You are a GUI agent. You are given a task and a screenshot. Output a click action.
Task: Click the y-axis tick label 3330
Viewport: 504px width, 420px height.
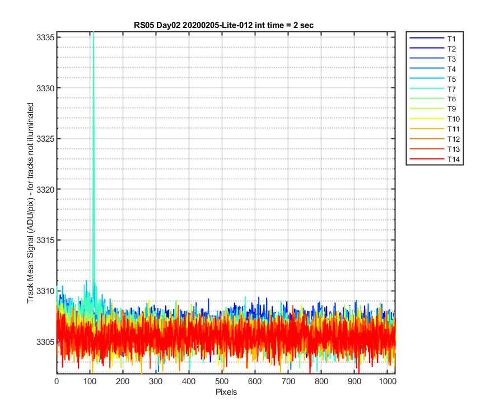pos(44,88)
